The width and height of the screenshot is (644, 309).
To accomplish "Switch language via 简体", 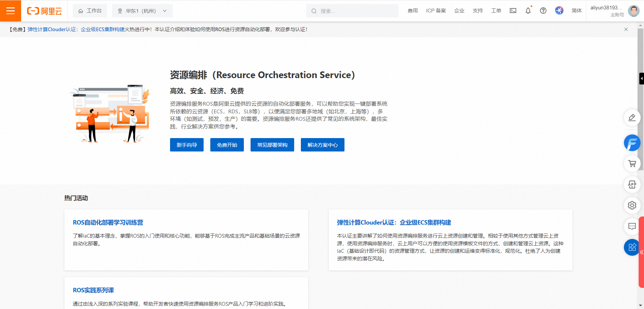I will click(577, 11).
